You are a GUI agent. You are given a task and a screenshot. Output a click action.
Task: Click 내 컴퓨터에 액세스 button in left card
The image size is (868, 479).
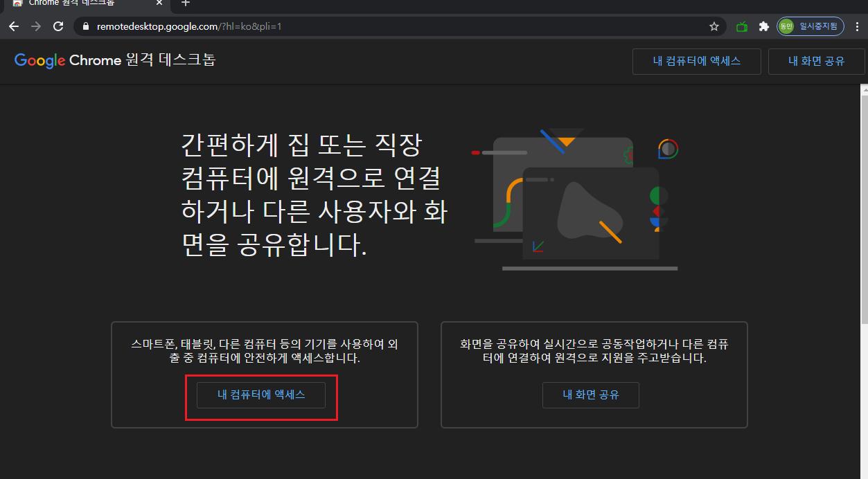(261, 395)
